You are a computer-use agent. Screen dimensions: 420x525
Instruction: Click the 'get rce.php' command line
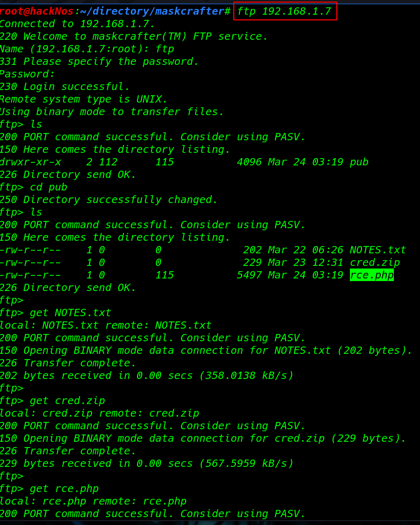(50, 489)
